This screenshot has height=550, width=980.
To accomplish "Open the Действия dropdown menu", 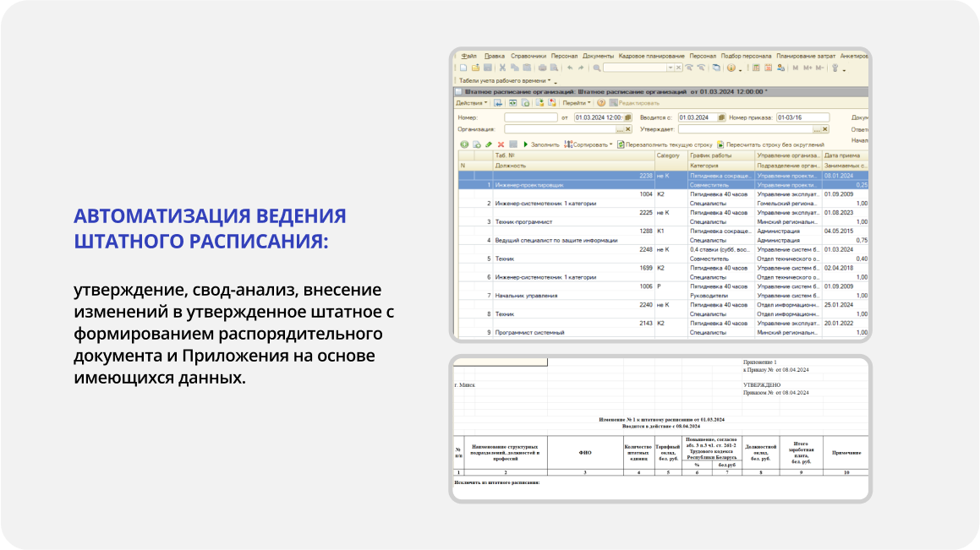I will pos(471,103).
